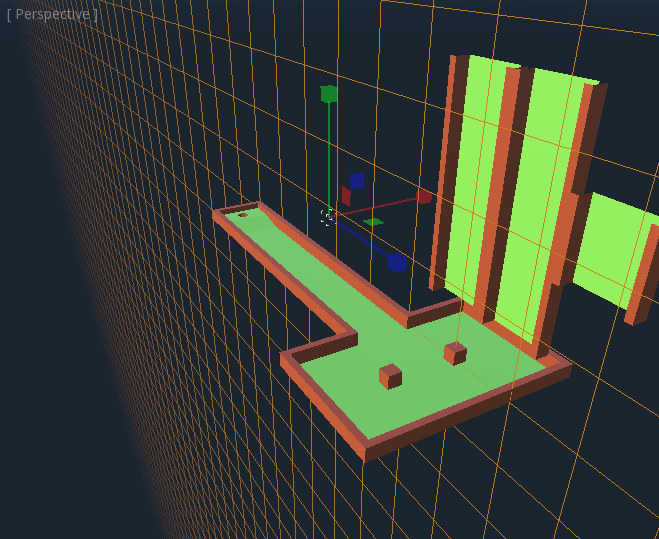Click the blue Z-axis handle cube
This screenshot has height=539, width=659.
tap(397, 262)
